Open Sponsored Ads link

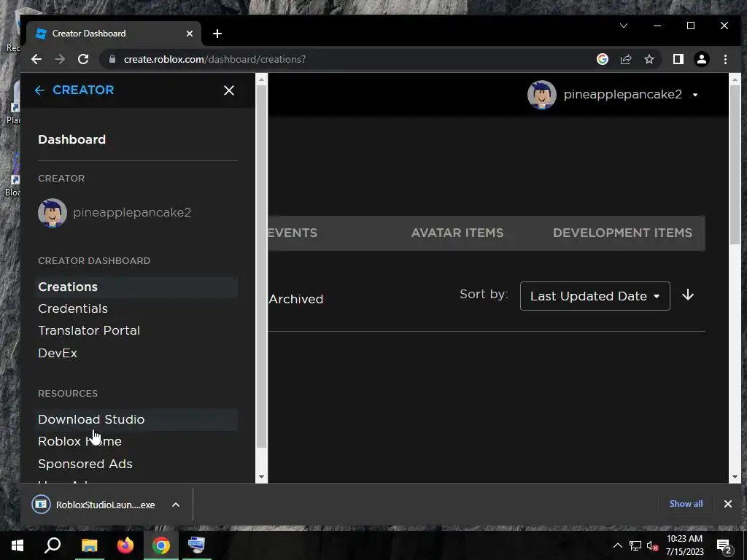(x=85, y=464)
